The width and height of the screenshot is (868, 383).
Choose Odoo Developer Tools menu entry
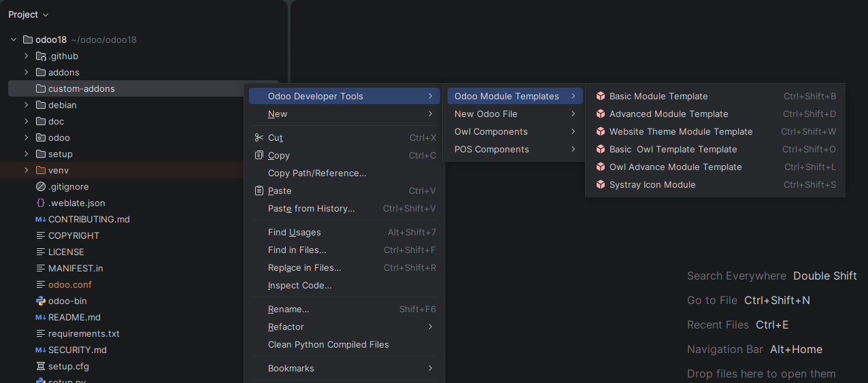(x=344, y=96)
